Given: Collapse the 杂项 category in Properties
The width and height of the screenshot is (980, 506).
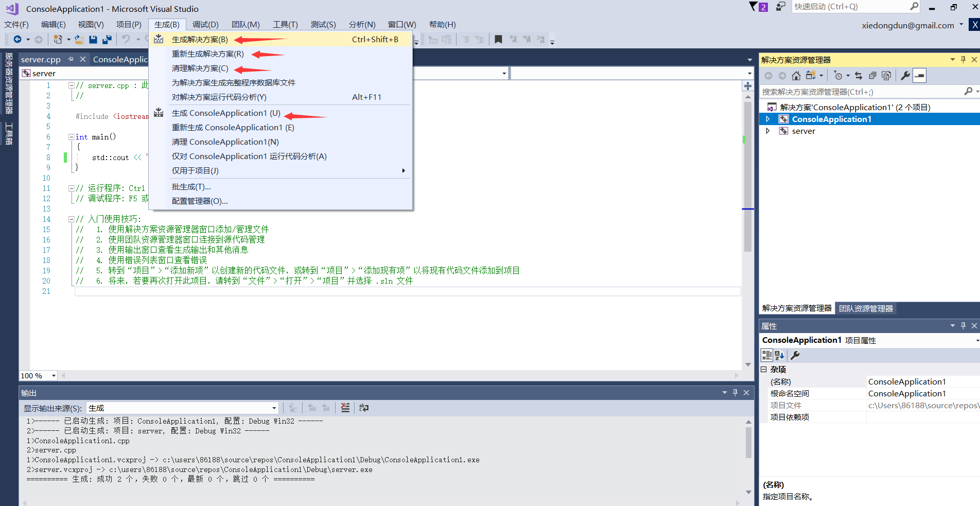Looking at the screenshot, I should [x=764, y=370].
